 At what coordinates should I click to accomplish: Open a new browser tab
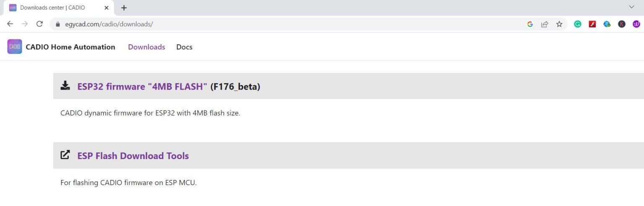(x=124, y=8)
